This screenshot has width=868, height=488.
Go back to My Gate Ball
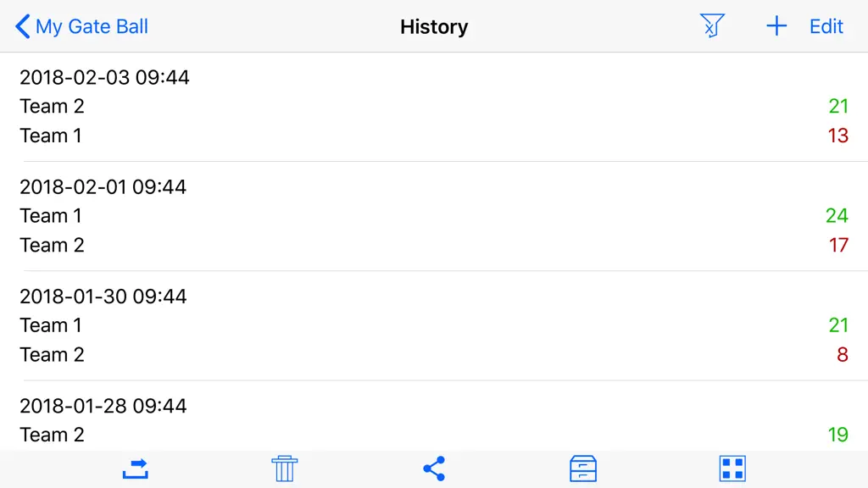click(x=81, y=26)
